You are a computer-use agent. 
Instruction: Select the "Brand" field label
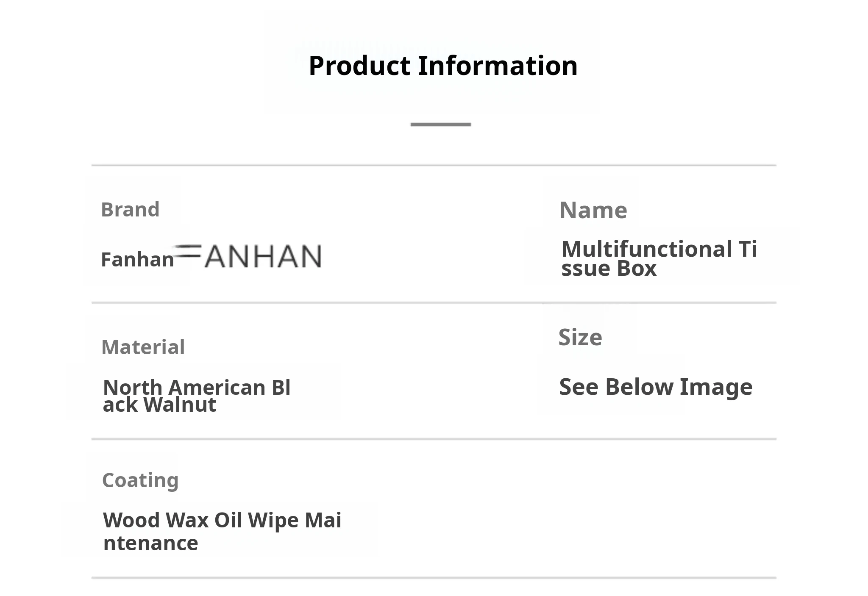coord(130,210)
